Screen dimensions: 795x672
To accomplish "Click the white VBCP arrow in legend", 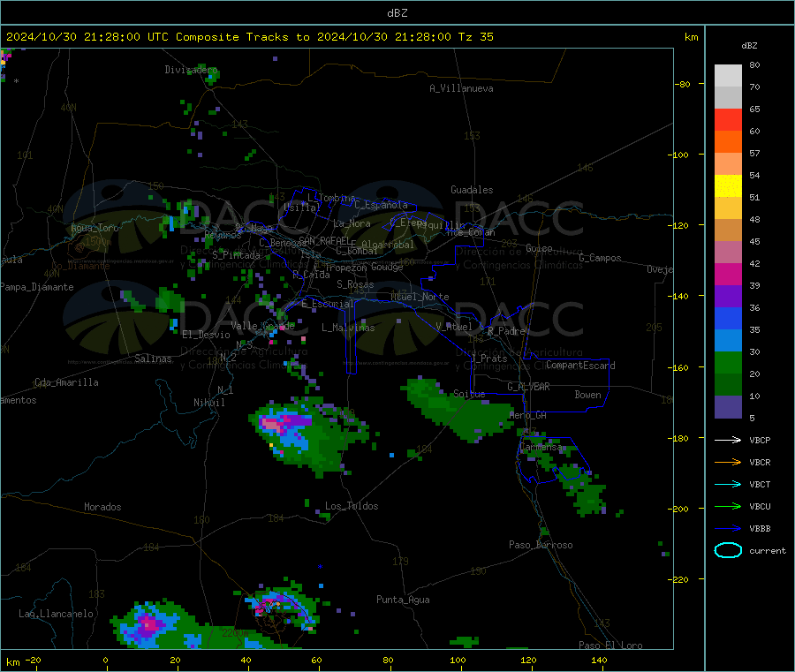I will pyautogui.click(x=728, y=440).
